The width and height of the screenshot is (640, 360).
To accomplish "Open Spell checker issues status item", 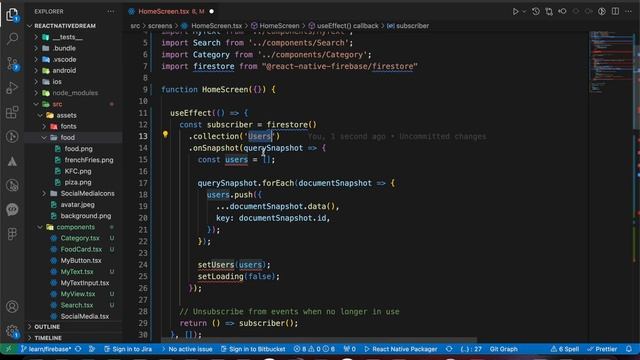I will pyautogui.click(x=564, y=349).
